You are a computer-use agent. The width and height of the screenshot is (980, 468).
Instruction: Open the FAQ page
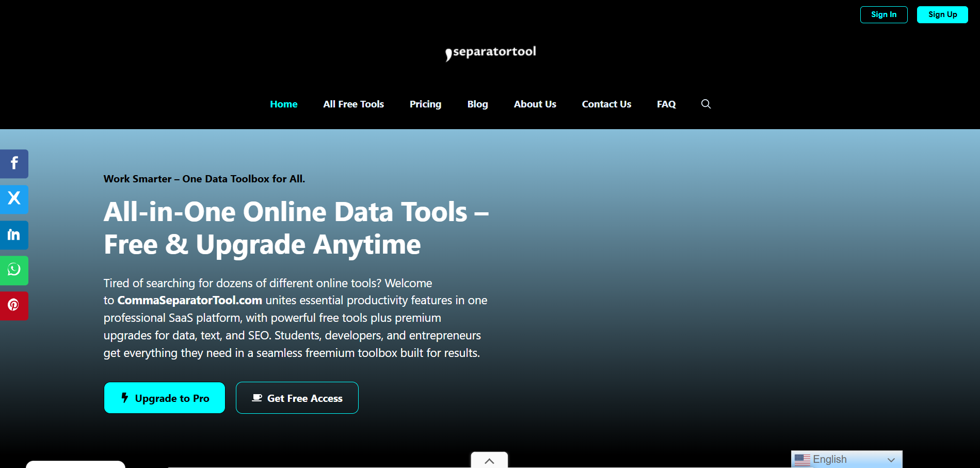[666, 104]
